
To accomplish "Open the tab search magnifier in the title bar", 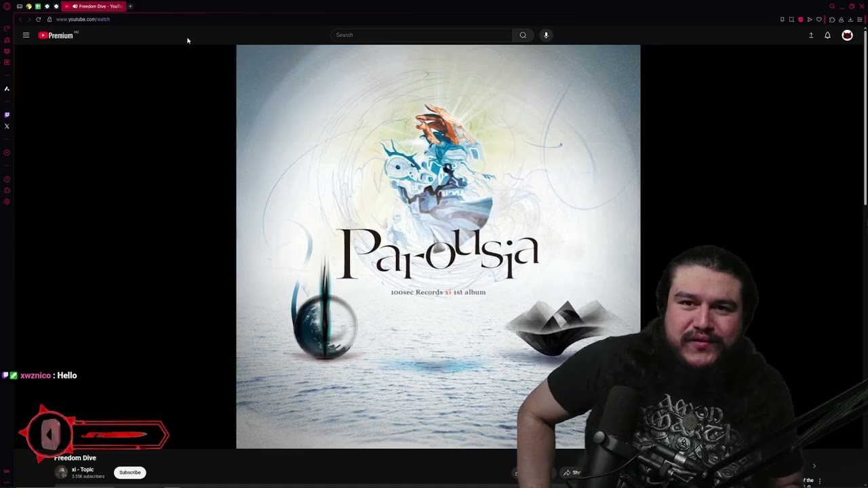I will [832, 6].
